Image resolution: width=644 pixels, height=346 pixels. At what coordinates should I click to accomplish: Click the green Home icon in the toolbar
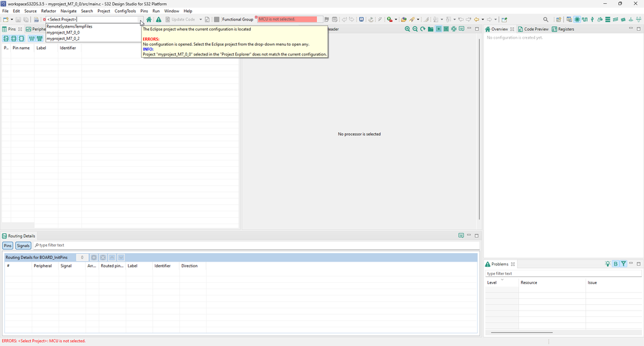[149, 19]
